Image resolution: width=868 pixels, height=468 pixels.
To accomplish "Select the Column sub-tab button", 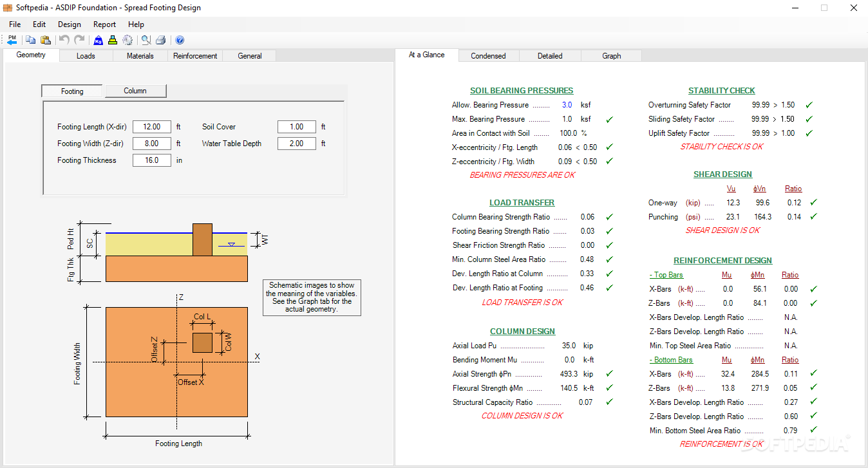I will [135, 91].
